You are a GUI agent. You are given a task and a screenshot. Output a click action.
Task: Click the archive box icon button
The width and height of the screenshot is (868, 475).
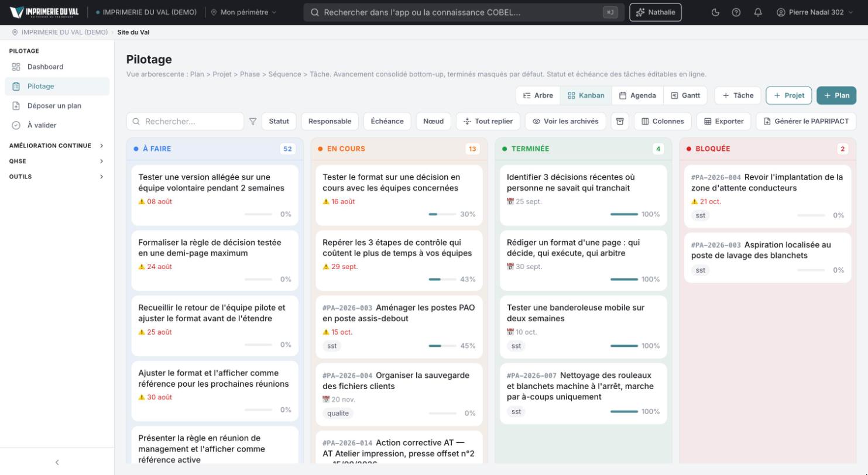(620, 121)
